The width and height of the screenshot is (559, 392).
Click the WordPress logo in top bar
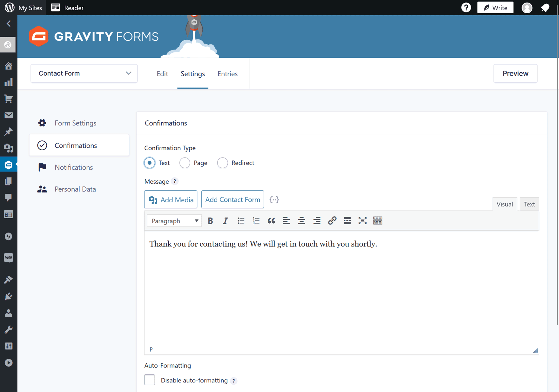click(x=10, y=7)
